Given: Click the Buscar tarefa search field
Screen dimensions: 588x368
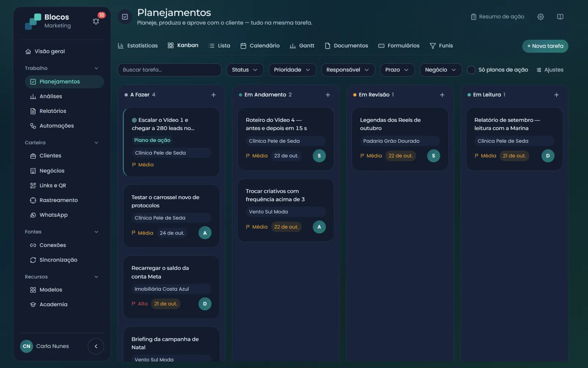Looking at the screenshot, I should coord(169,70).
